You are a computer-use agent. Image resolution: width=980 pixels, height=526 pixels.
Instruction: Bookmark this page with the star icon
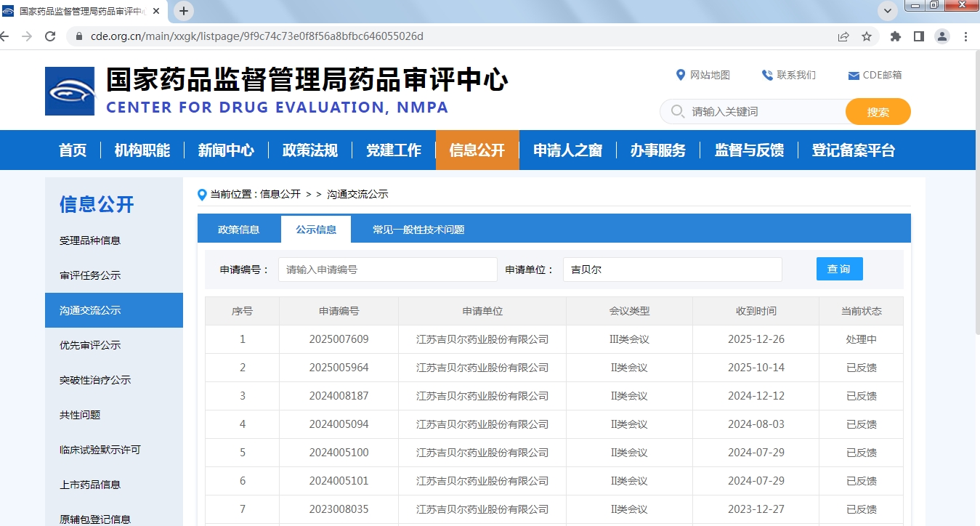tap(867, 36)
